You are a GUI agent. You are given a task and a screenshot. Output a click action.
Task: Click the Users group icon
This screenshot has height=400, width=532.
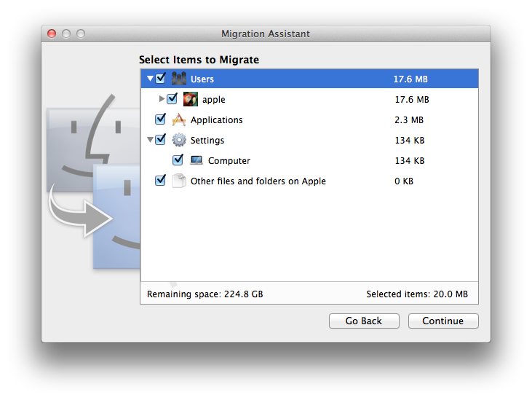click(179, 79)
